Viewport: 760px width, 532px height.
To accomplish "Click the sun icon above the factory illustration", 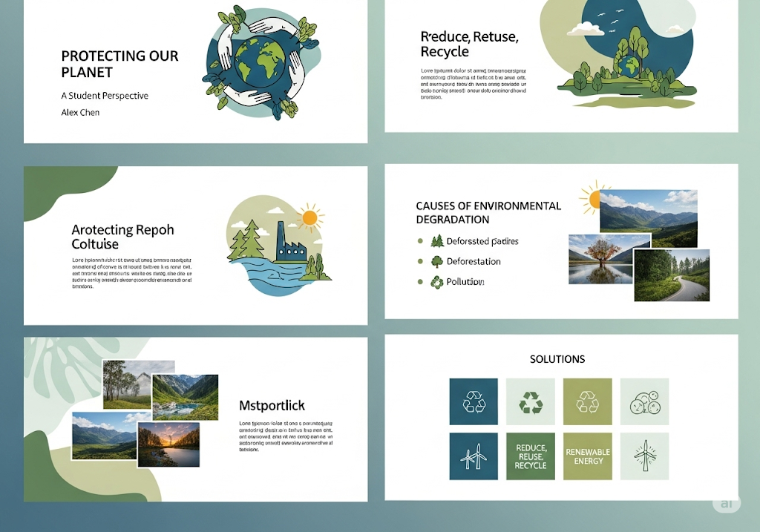I will click(x=309, y=217).
